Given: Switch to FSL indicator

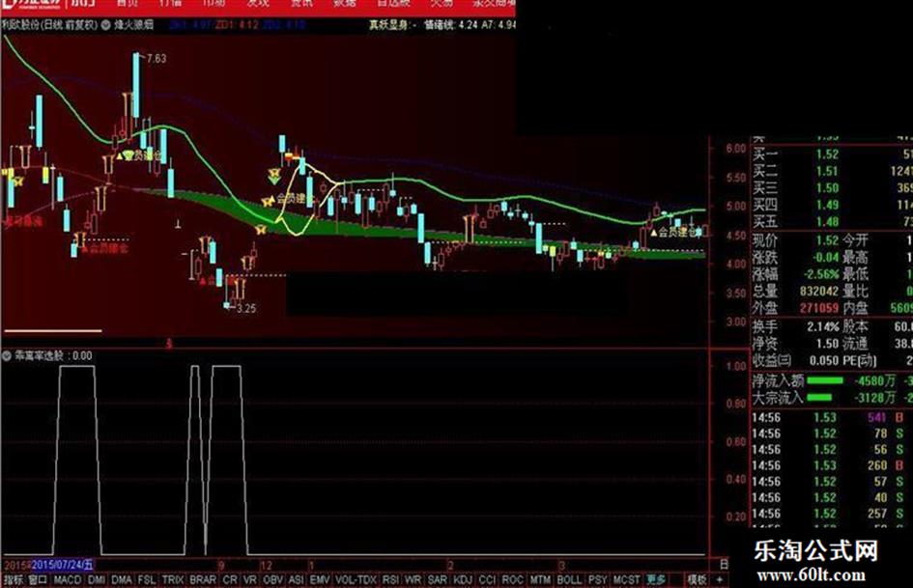Looking at the screenshot, I should [147, 580].
